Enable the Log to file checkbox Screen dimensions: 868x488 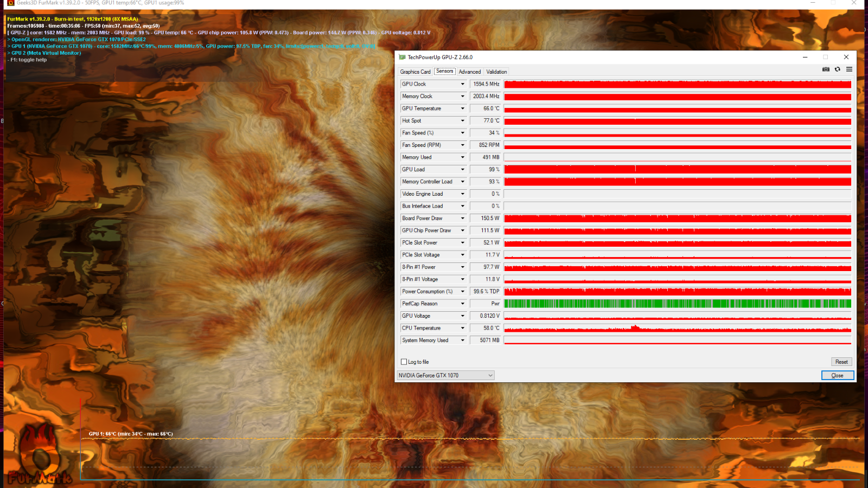pos(404,362)
